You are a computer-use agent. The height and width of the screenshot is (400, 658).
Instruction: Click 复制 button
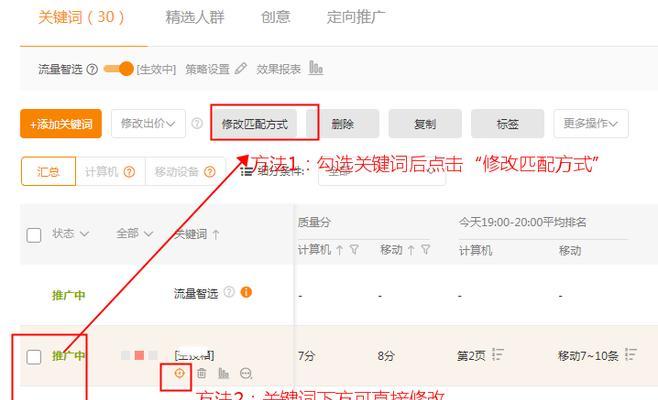point(425,123)
